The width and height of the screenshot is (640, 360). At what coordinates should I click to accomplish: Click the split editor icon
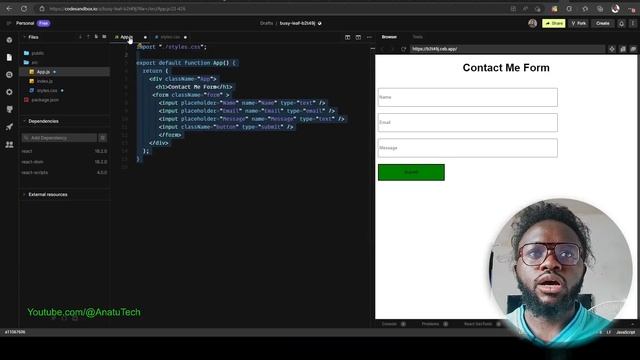[x=347, y=37]
